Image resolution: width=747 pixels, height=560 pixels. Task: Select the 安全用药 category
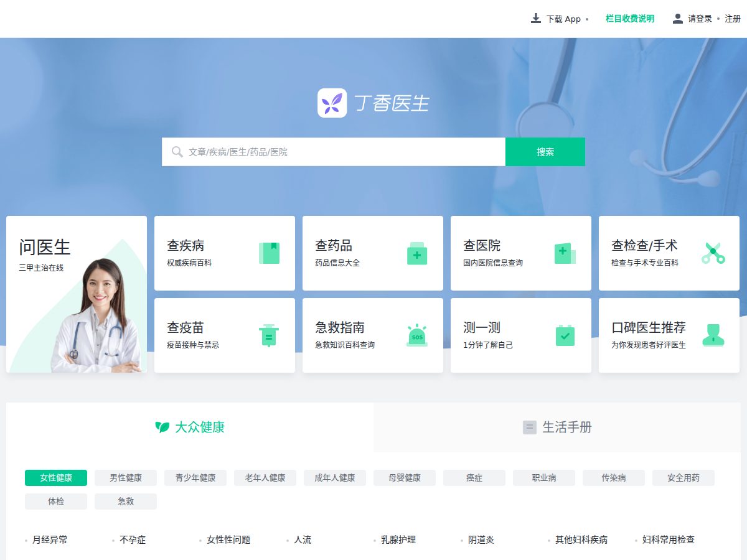(x=684, y=478)
